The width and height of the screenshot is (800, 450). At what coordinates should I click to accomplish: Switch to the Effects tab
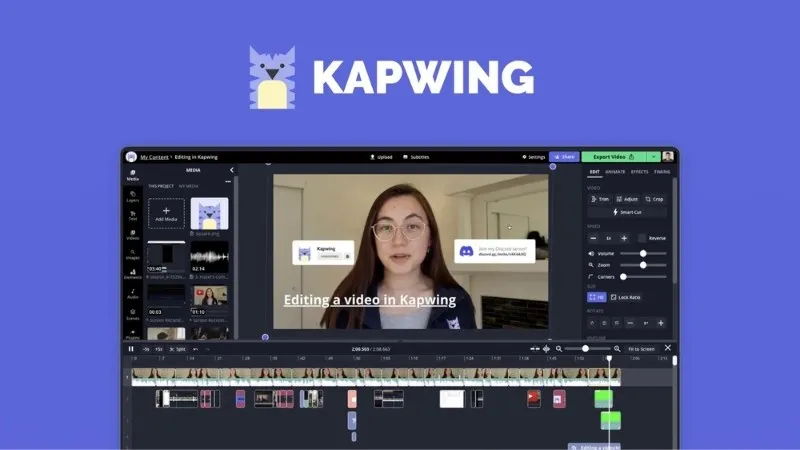coord(640,172)
